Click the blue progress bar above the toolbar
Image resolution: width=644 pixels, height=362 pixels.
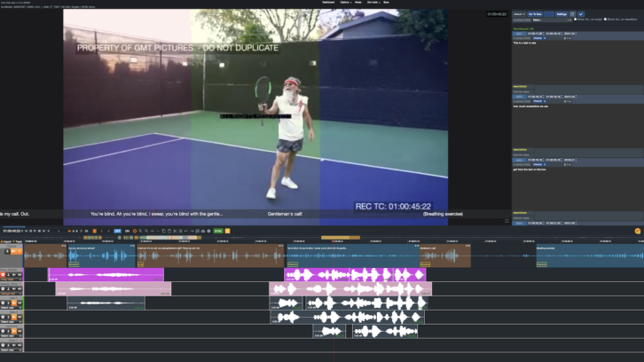point(13,226)
